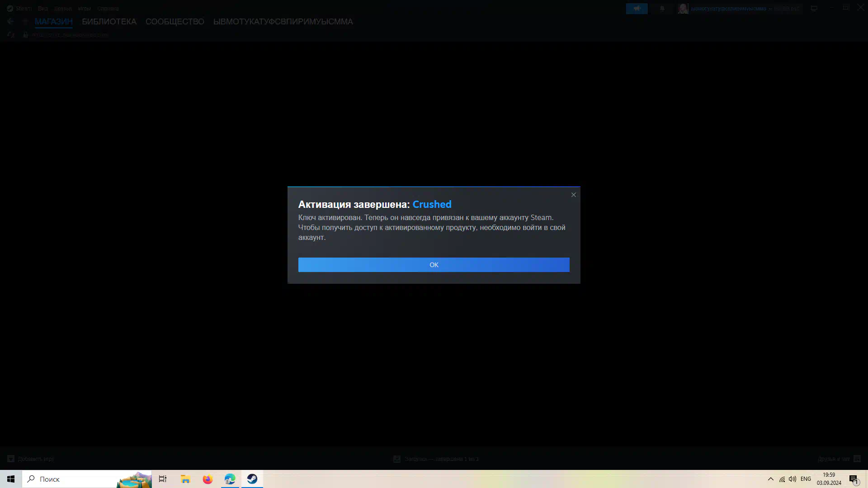Open the notifications bell icon

point(662,9)
